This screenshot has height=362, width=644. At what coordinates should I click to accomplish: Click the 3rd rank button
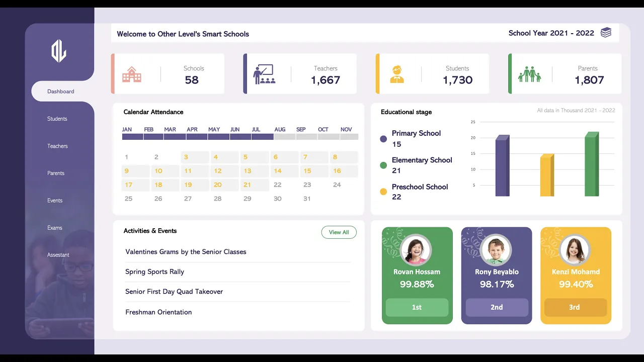coord(576,307)
